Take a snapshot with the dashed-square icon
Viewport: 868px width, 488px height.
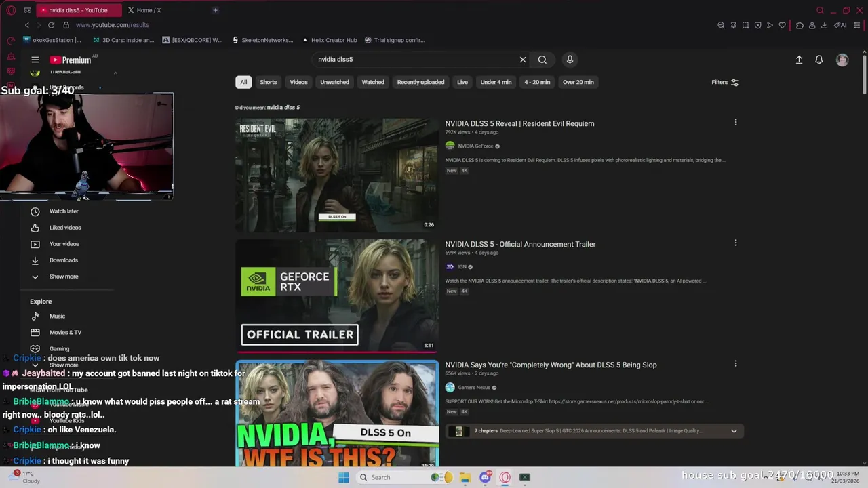745,25
